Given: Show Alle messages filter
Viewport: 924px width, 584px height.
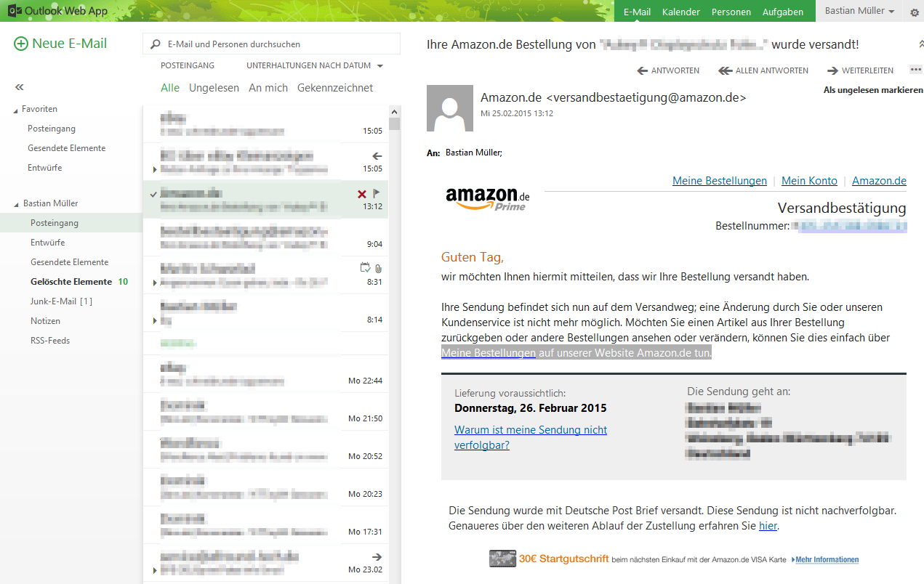Looking at the screenshot, I should (170, 88).
